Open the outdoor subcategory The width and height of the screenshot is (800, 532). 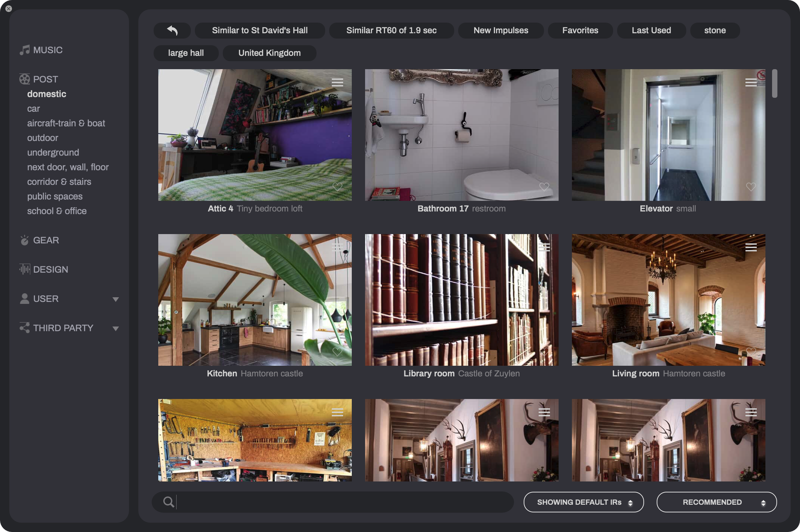coord(43,138)
